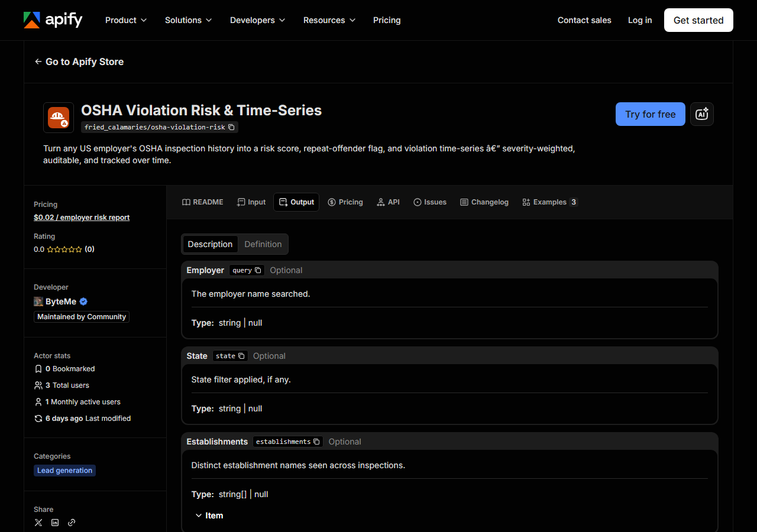Image resolution: width=757 pixels, height=532 pixels.
Task: Switch to the Definition view
Action: (263, 244)
